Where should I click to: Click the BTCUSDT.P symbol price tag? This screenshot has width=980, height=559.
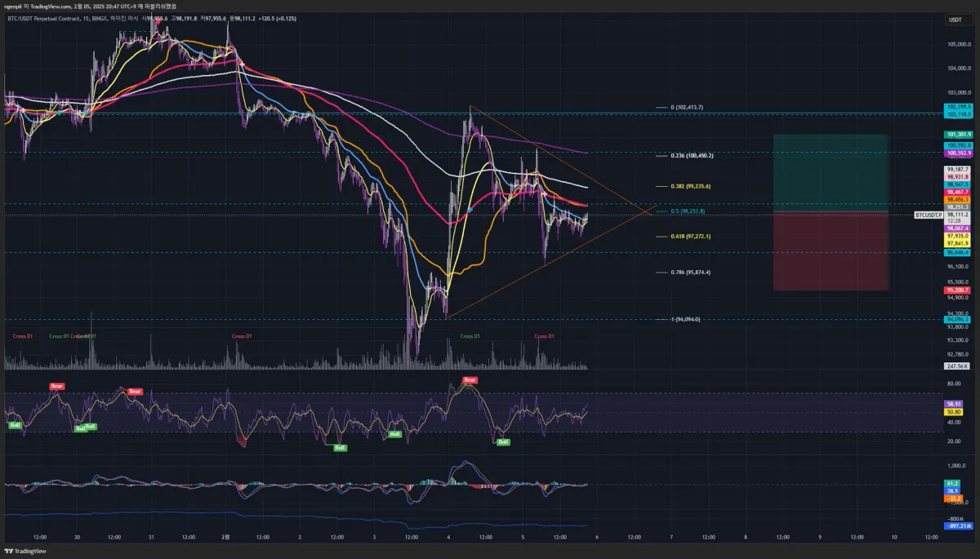tap(928, 215)
